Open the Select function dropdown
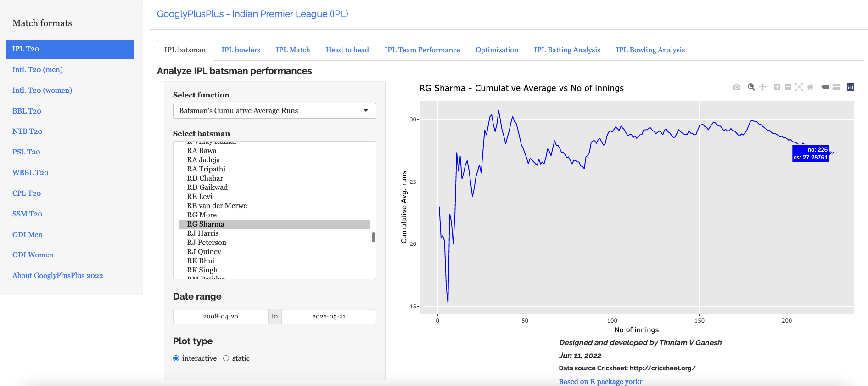This screenshot has width=868, height=386. click(274, 111)
